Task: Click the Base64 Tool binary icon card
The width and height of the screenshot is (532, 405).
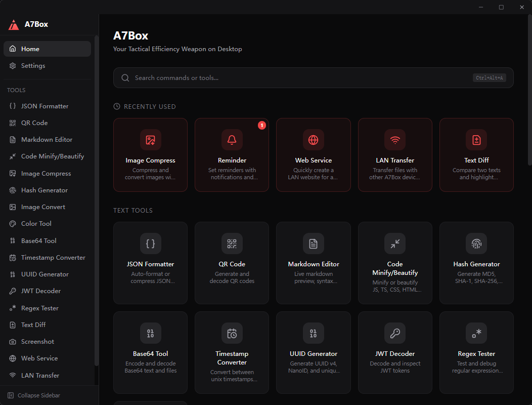Action: pos(150,333)
